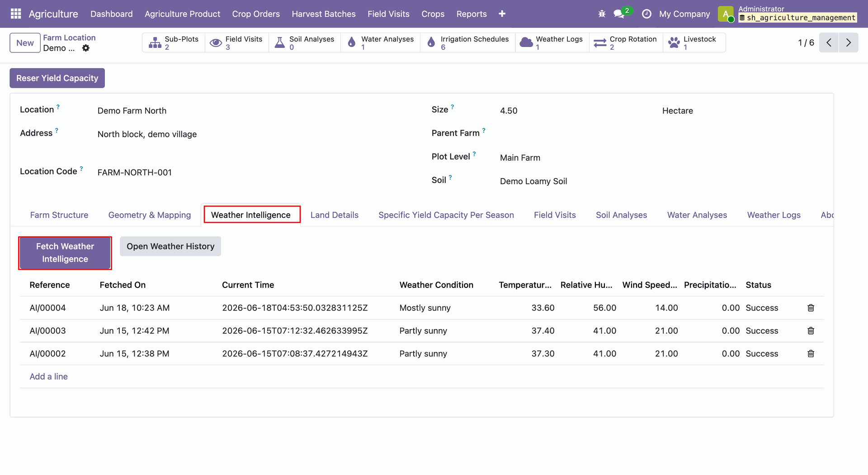Open Livestock paw stat button
868x475 pixels.
694,42
